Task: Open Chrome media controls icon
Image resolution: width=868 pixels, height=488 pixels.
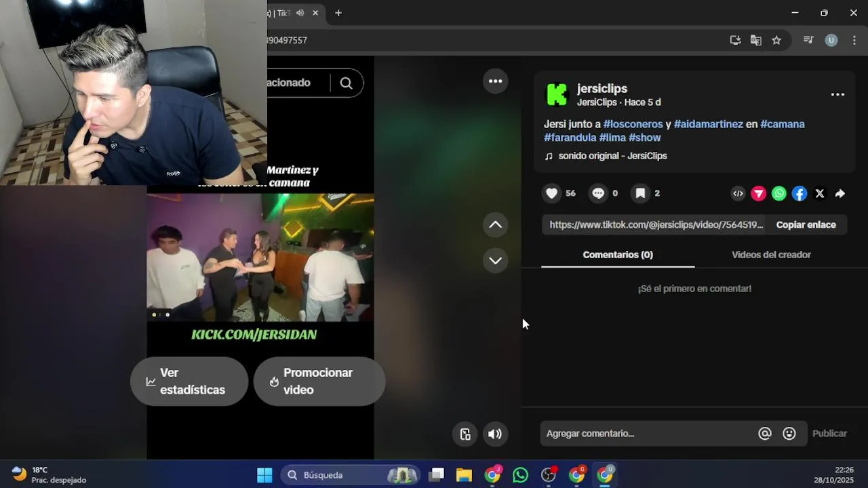Action: (x=808, y=41)
